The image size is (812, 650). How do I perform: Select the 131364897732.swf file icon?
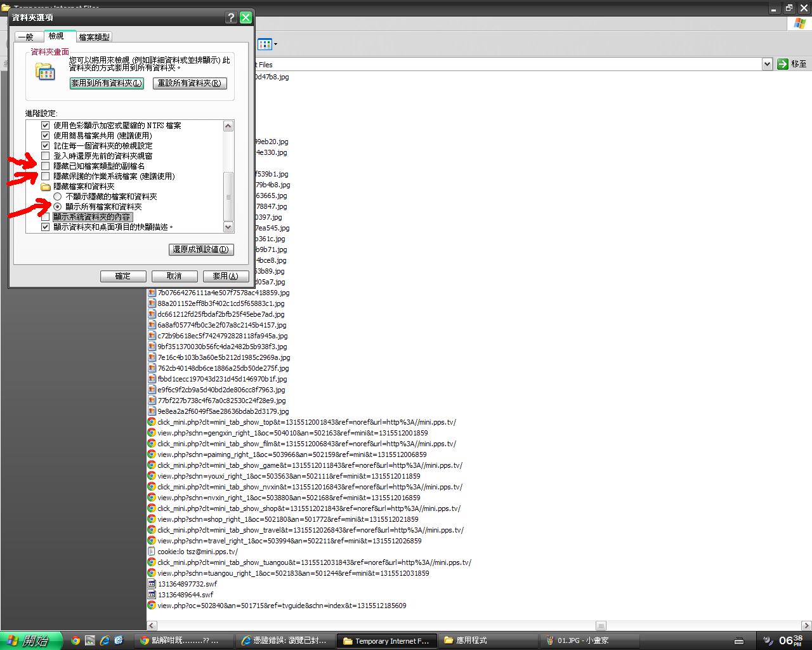(x=152, y=584)
